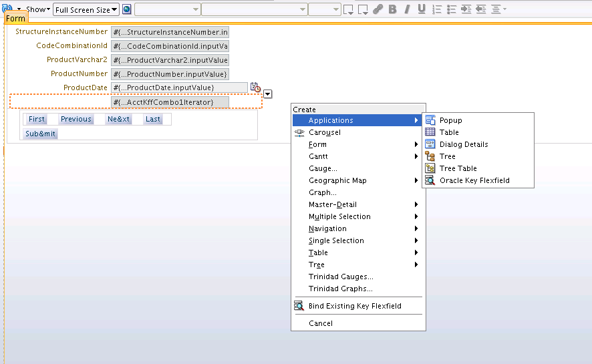Expand the Multiple Selection submenu

point(357,217)
